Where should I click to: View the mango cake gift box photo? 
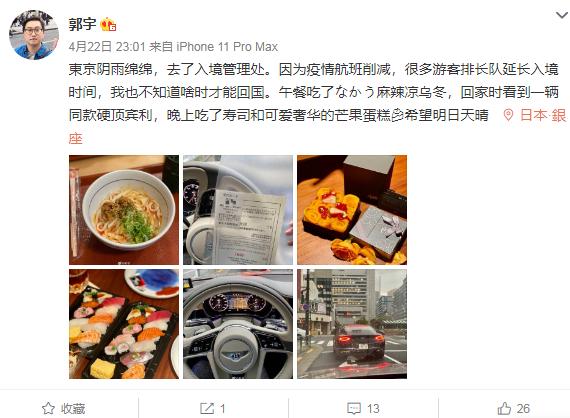(x=352, y=210)
